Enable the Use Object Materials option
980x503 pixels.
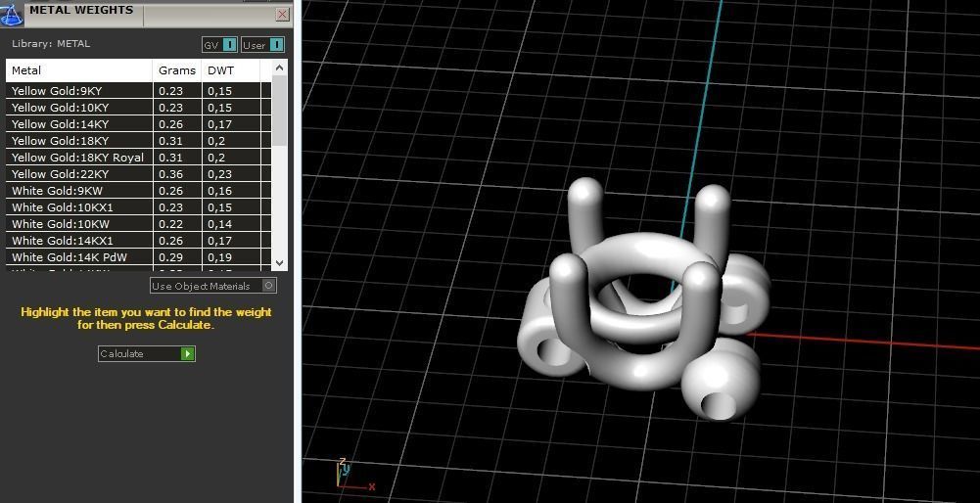click(x=213, y=286)
